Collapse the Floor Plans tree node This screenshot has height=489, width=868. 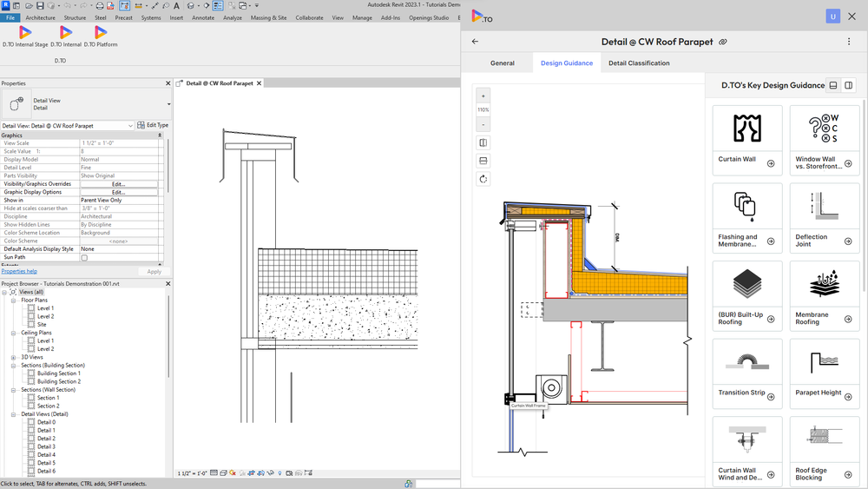click(x=14, y=301)
